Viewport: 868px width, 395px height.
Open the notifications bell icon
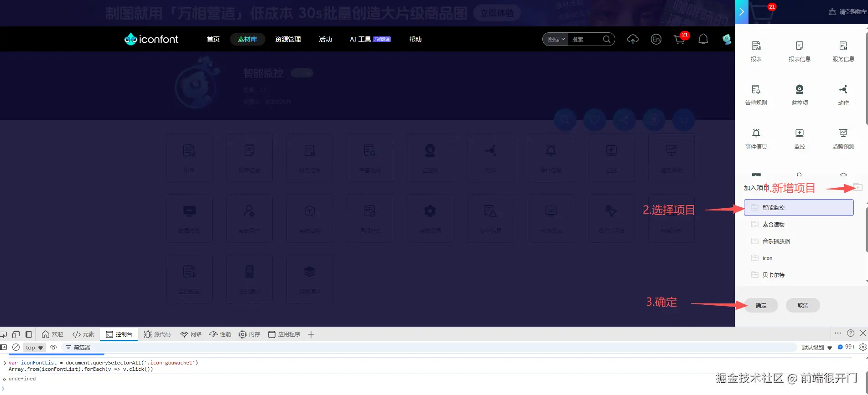click(x=703, y=39)
